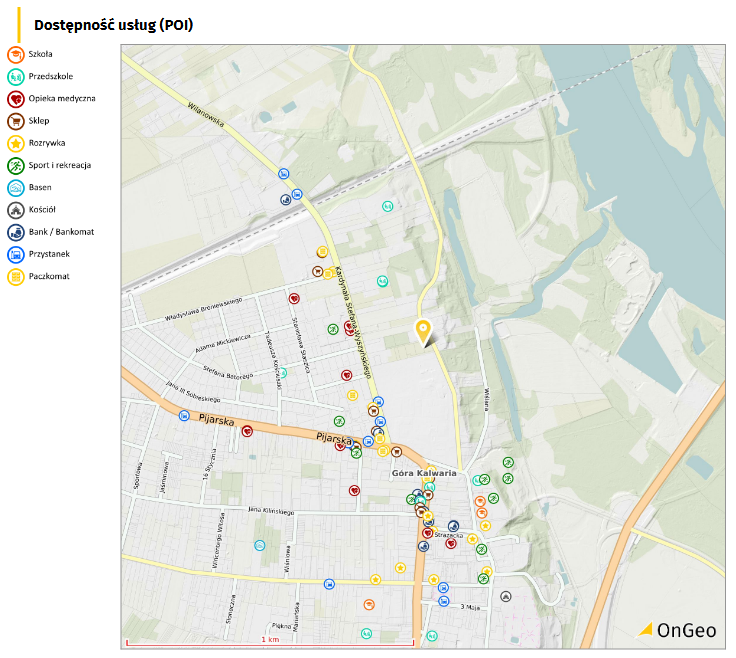Click the 1 km scale bar

click(x=269, y=640)
